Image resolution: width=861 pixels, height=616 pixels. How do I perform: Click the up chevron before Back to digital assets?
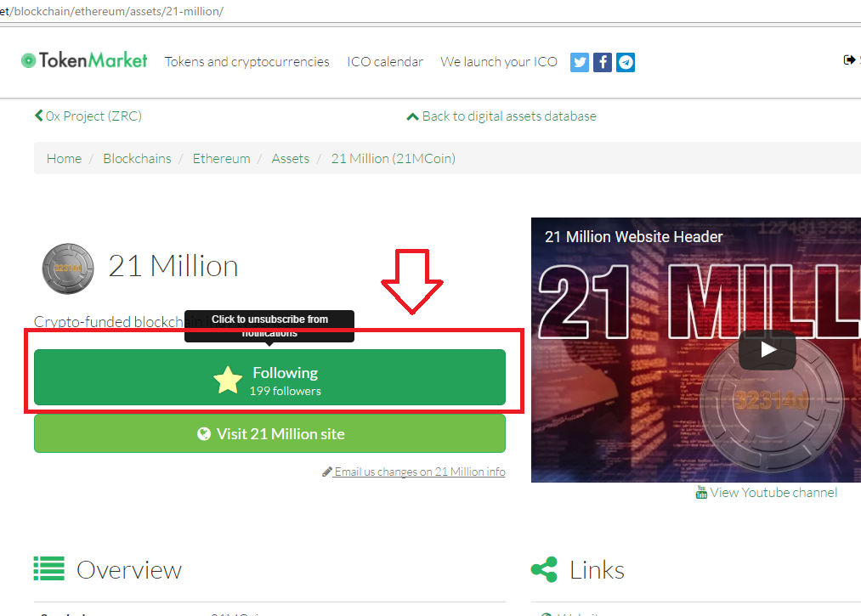tap(412, 116)
